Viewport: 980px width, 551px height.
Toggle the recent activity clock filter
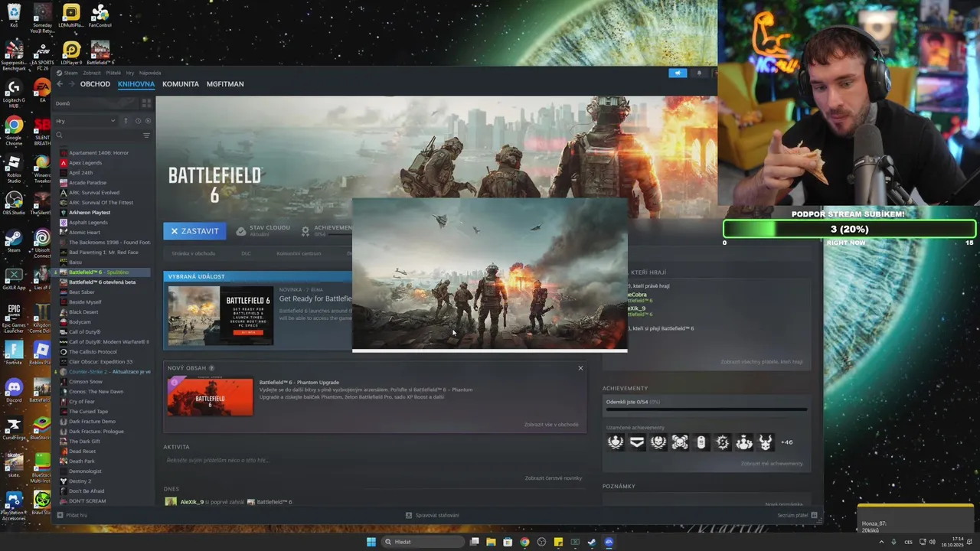coord(138,121)
